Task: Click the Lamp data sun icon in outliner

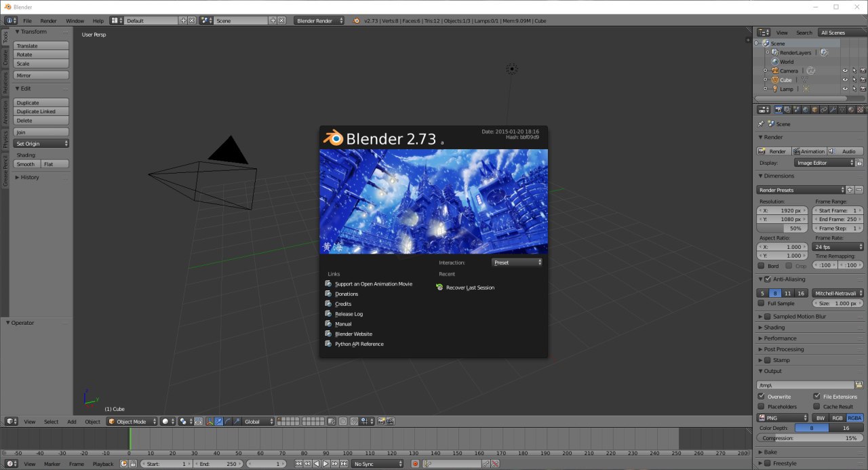Action: pyautogui.click(x=806, y=89)
